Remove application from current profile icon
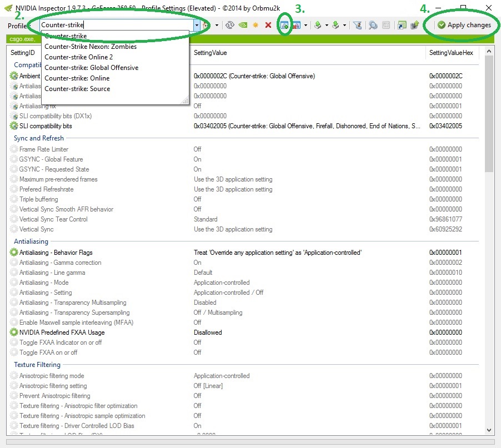 [x=297, y=25]
